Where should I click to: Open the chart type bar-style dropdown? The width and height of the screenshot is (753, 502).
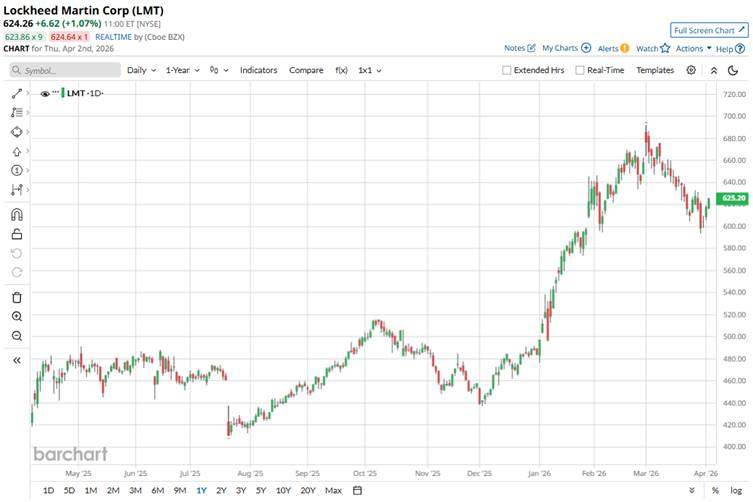coord(219,70)
